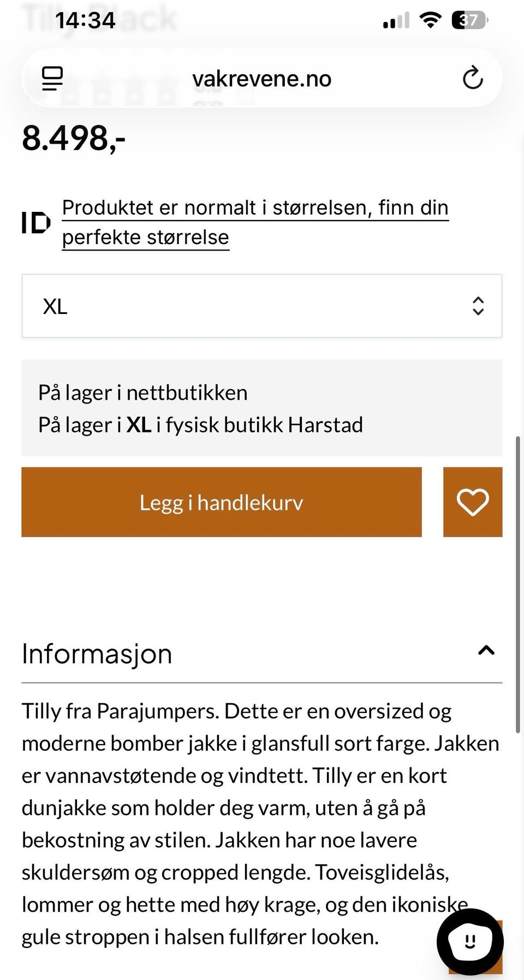524x980 pixels.
Task: Open the XL size dropdown
Action: pyautogui.click(x=261, y=306)
